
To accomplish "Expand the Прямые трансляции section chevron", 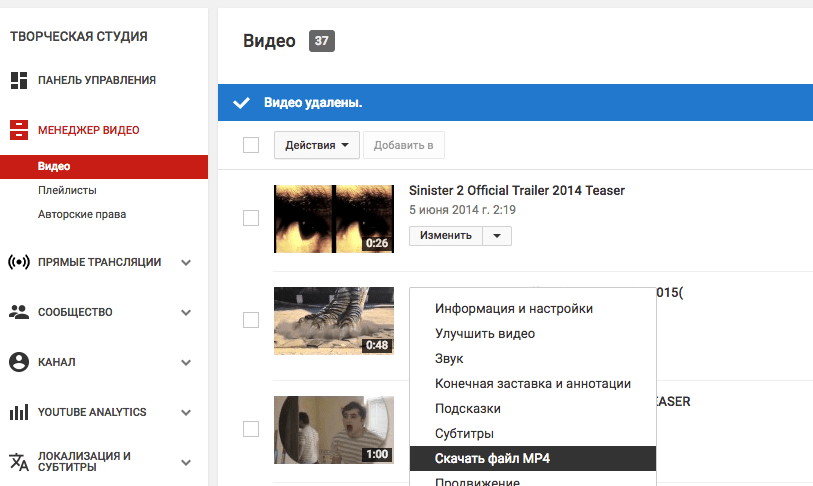I will tap(186, 262).
